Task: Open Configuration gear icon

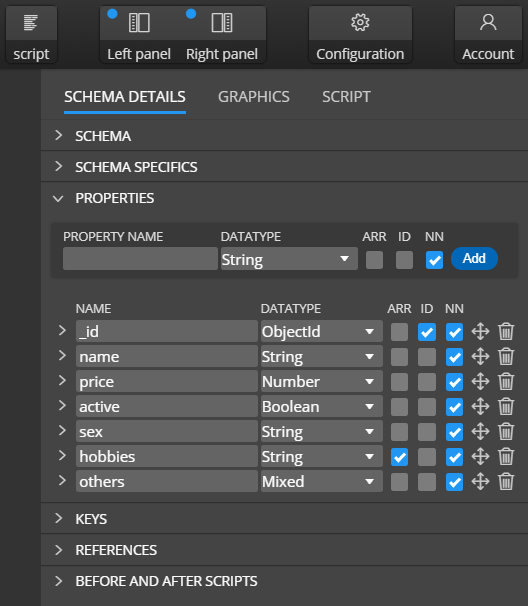Action: (x=360, y=22)
